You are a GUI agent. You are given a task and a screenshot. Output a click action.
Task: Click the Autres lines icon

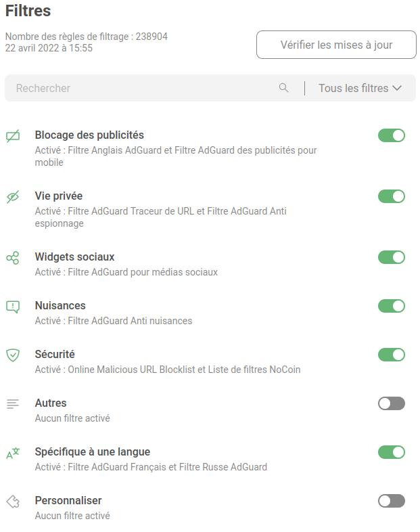13,404
